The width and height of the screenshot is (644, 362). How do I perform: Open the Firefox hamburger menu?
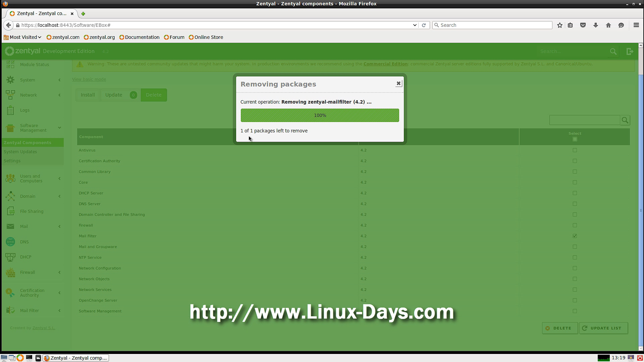click(636, 25)
